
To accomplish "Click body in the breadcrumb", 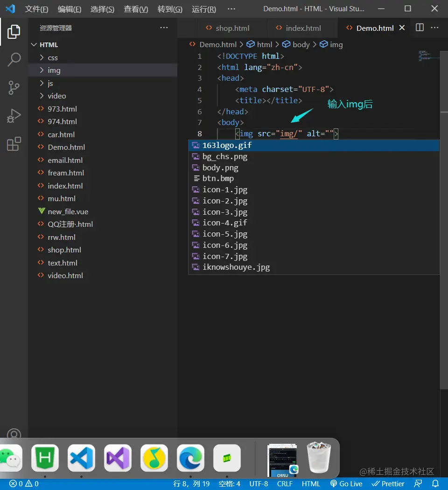I will pos(296,45).
